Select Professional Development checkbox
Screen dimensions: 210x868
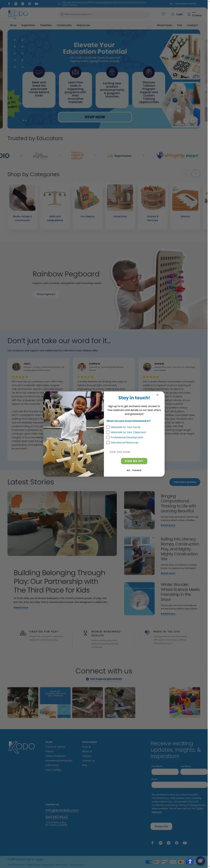click(x=108, y=437)
